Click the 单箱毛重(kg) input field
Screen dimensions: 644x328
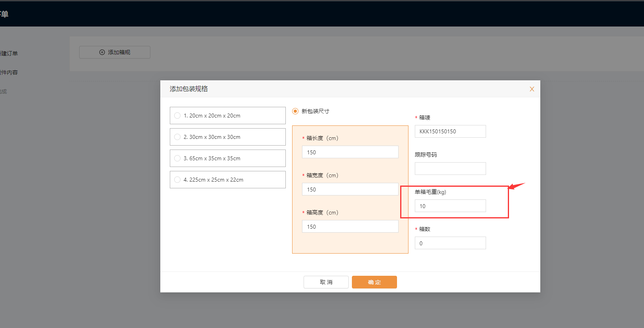pyautogui.click(x=450, y=206)
